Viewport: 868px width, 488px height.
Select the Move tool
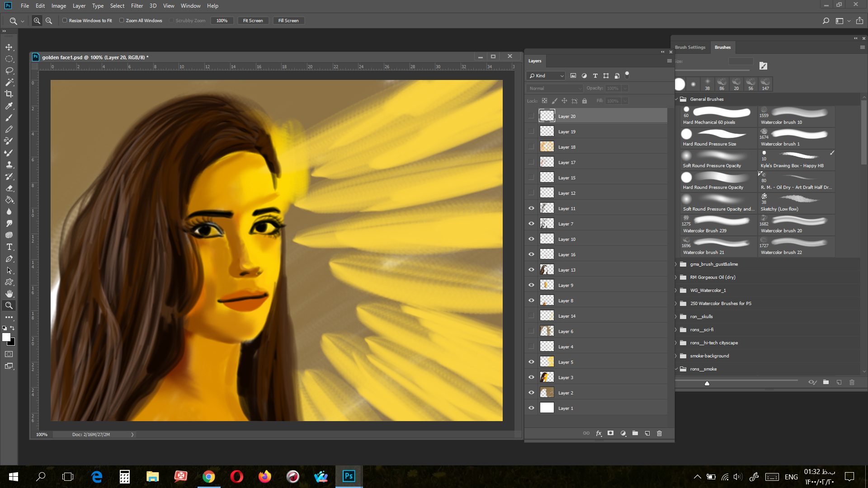click(x=9, y=47)
